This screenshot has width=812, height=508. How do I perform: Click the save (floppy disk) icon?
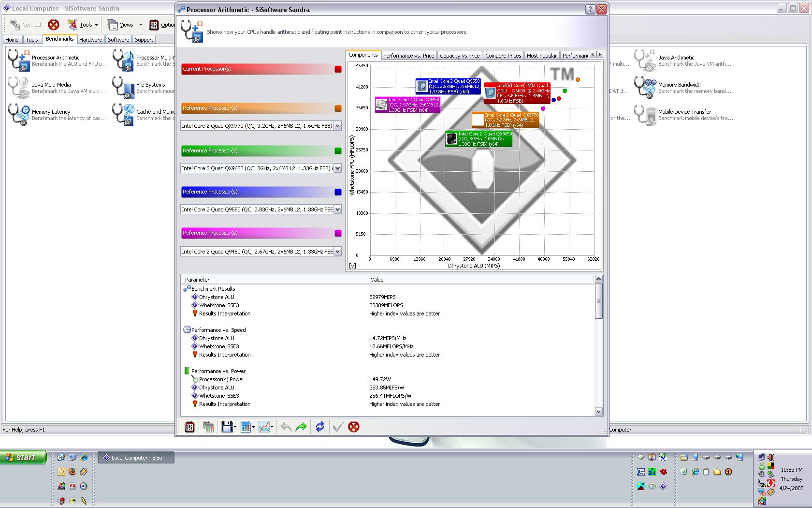point(227,427)
